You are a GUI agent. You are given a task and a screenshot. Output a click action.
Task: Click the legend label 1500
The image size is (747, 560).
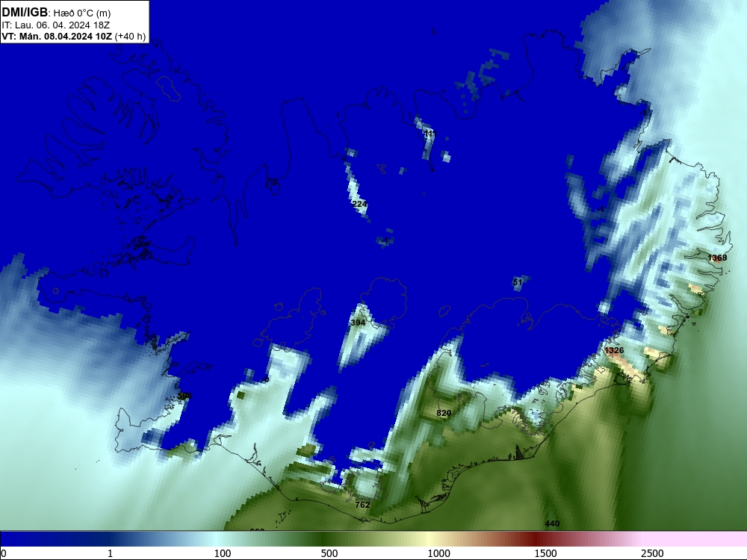click(545, 553)
